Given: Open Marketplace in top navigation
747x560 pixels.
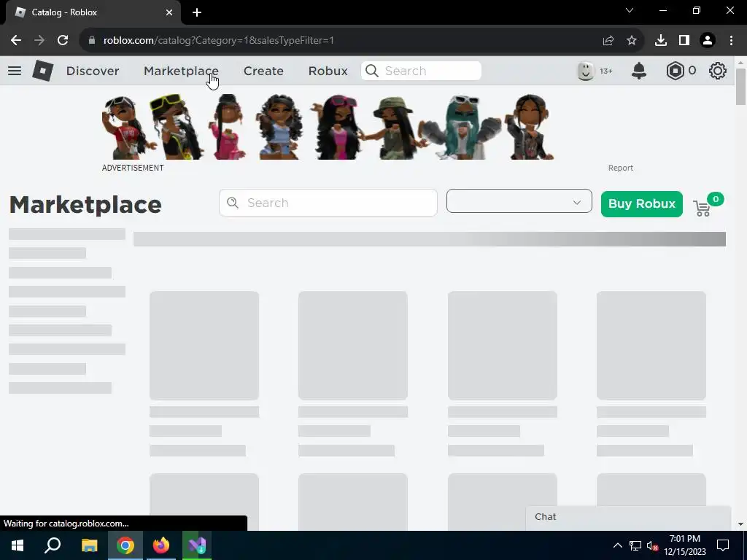Looking at the screenshot, I should 181,71.
